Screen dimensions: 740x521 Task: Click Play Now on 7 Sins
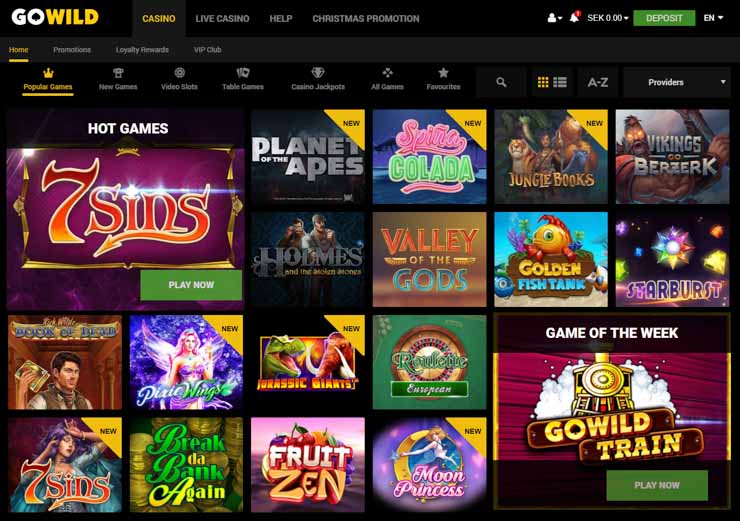pos(191,285)
